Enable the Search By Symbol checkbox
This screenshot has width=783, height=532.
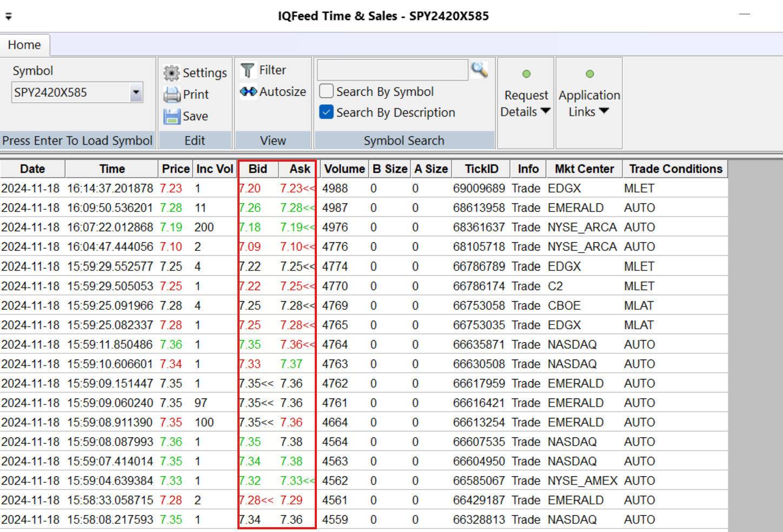pos(326,91)
